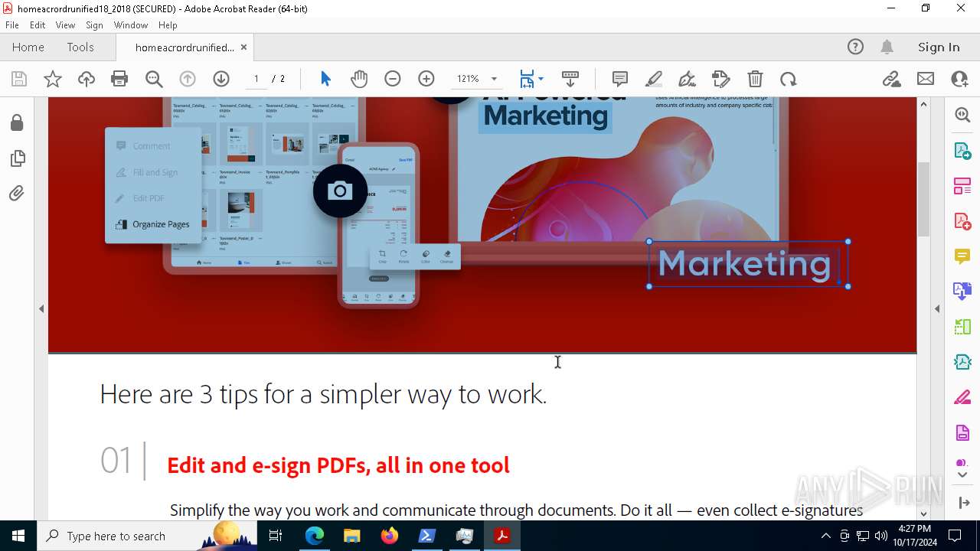Share a link to the file
The image size is (980, 551).
[x=892, y=79]
